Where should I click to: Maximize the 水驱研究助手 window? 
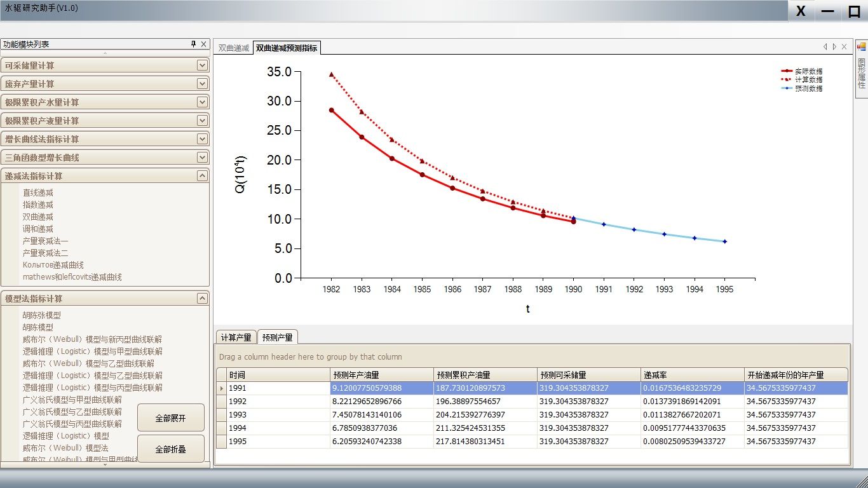pos(855,11)
